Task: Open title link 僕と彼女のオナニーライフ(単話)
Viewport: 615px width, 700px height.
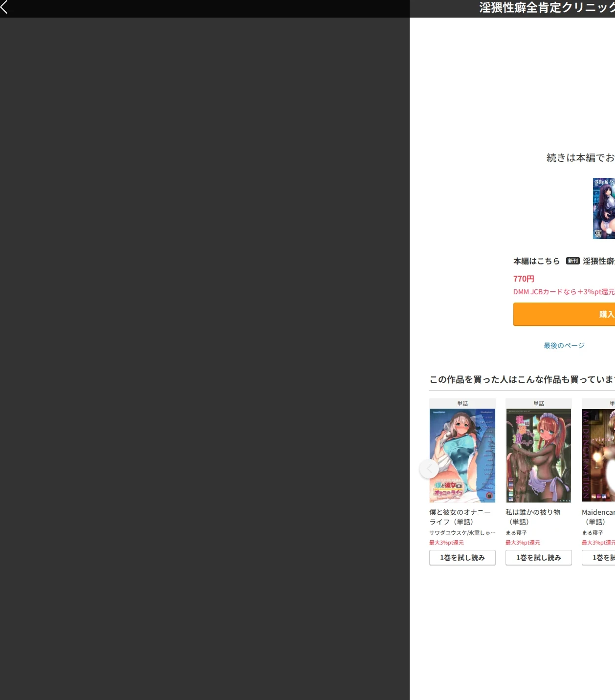Action: (460, 517)
